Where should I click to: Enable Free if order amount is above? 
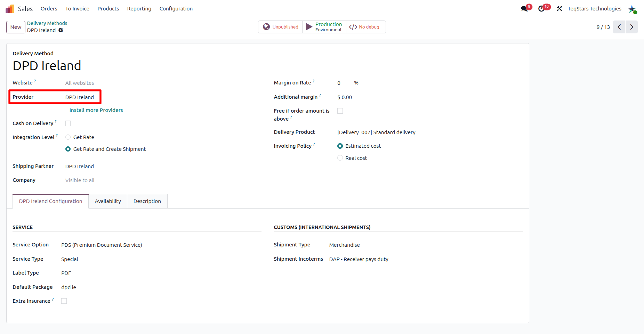(x=340, y=111)
